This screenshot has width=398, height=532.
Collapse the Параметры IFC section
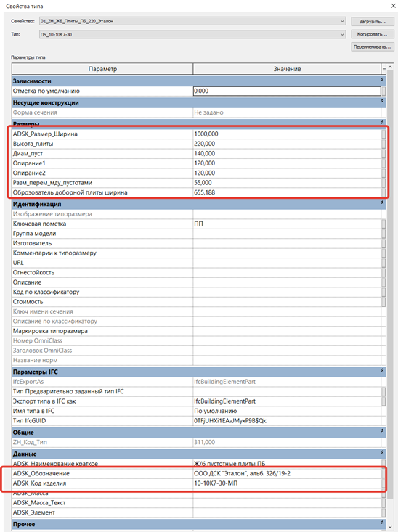[x=382, y=370]
